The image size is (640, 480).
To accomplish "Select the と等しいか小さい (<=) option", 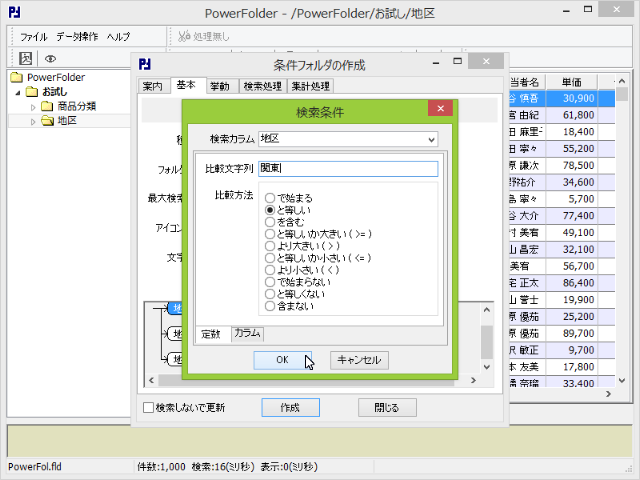I will pos(318,258).
